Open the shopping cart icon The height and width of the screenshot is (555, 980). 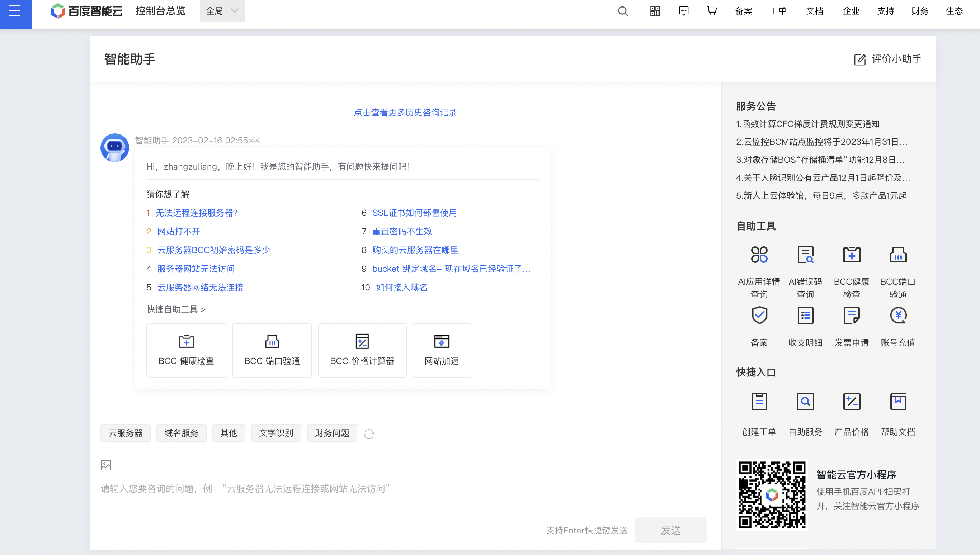[712, 11]
